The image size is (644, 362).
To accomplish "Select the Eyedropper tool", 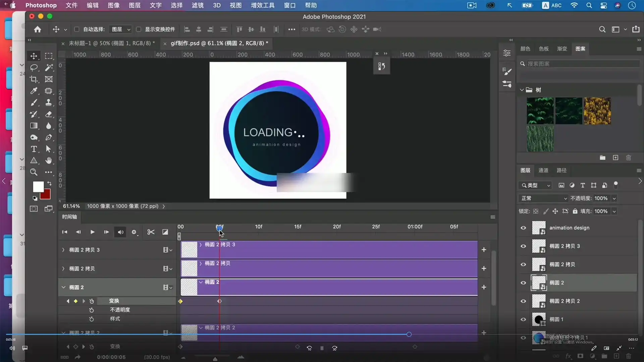I will (34, 91).
